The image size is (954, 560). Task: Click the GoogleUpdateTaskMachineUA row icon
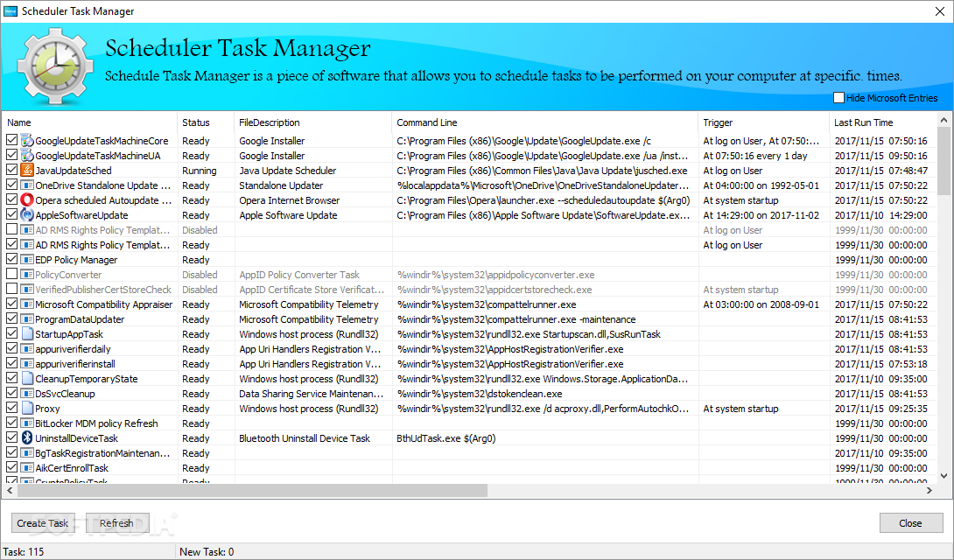(27, 156)
